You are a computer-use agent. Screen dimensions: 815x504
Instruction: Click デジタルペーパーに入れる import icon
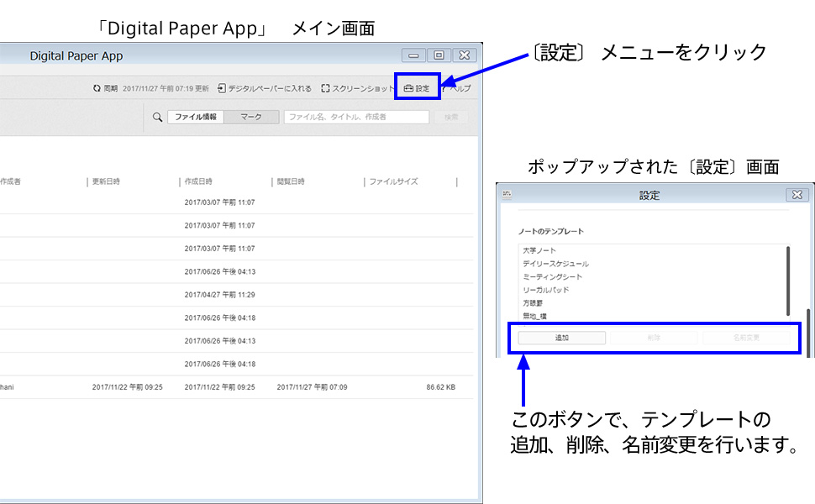(x=222, y=88)
